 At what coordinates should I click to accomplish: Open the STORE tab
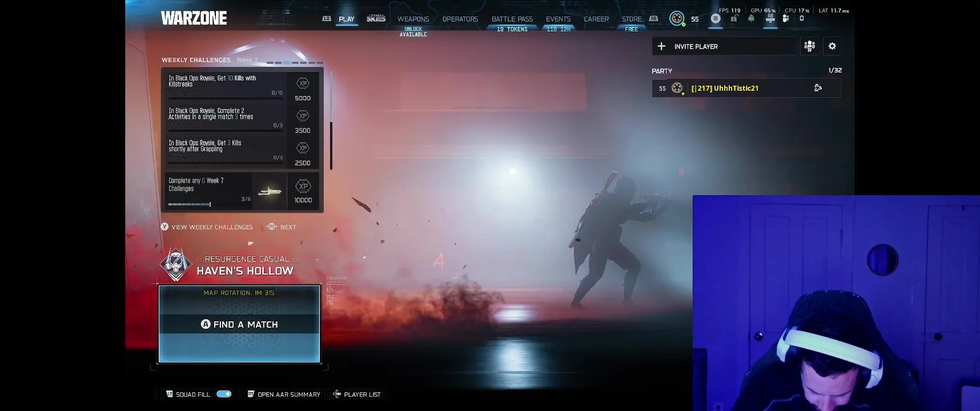point(632,19)
